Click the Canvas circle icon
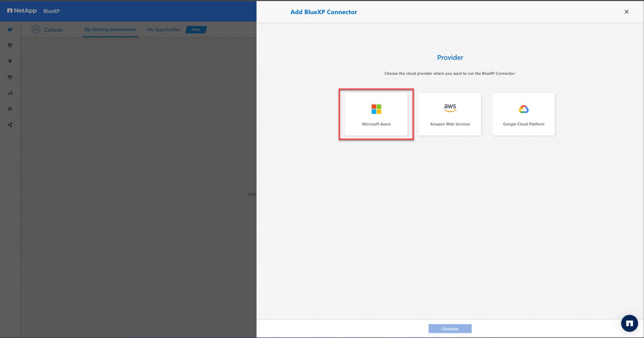Viewport: 644px width, 338px height. coord(36,29)
